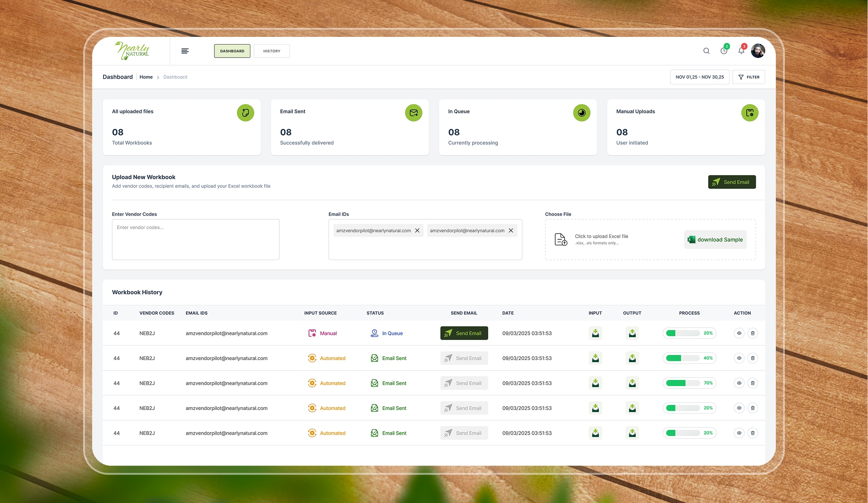Download output file in second row

(632, 358)
